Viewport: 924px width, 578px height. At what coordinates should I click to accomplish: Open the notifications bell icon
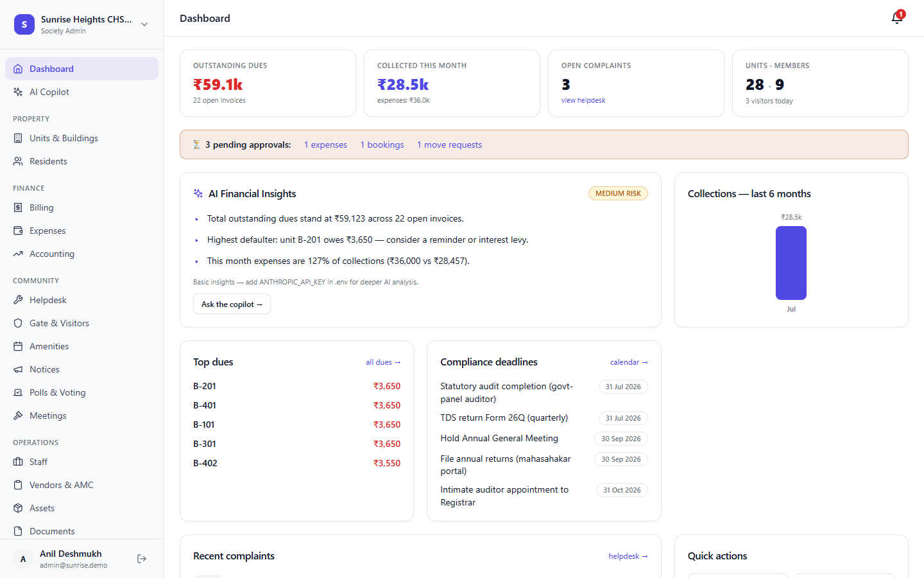click(897, 18)
